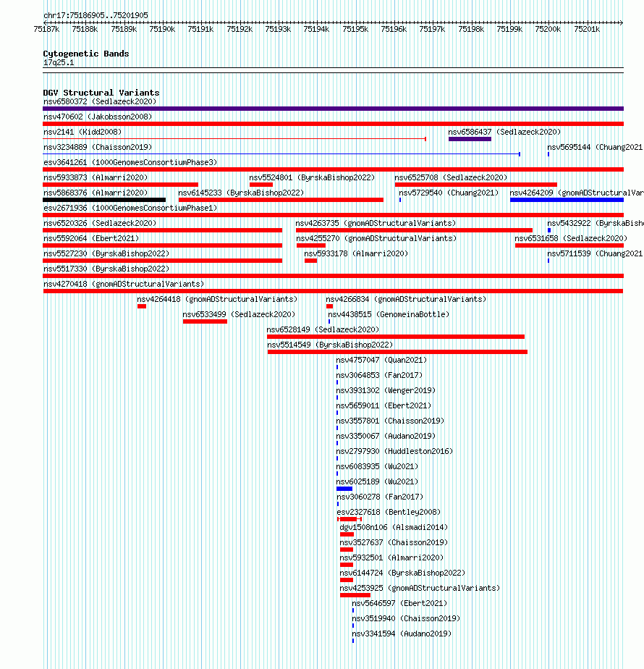Select the purple nsv6580372 variant bar
The height and width of the screenshot is (669, 644).
333,109
